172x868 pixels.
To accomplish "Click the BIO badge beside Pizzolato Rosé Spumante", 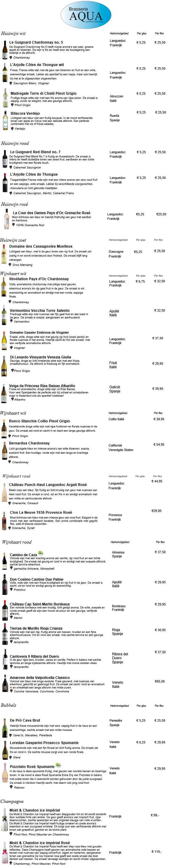I will tap(58, 765).
